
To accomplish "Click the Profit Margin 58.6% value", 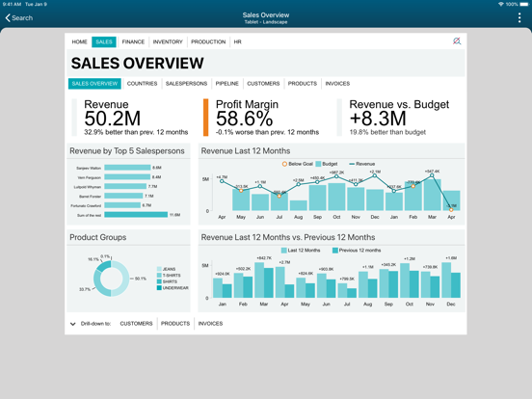I will click(244, 119).
